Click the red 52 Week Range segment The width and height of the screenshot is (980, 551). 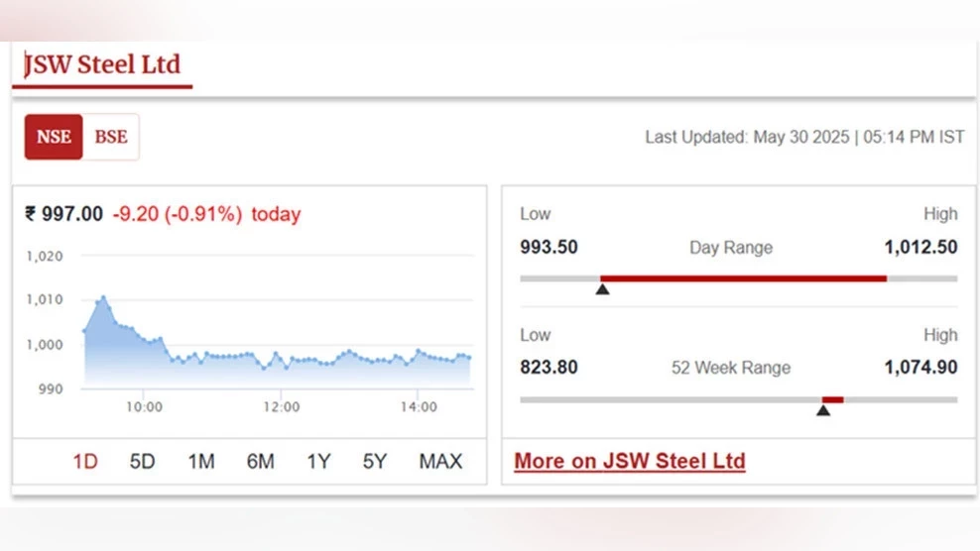(x=832, y=399)
